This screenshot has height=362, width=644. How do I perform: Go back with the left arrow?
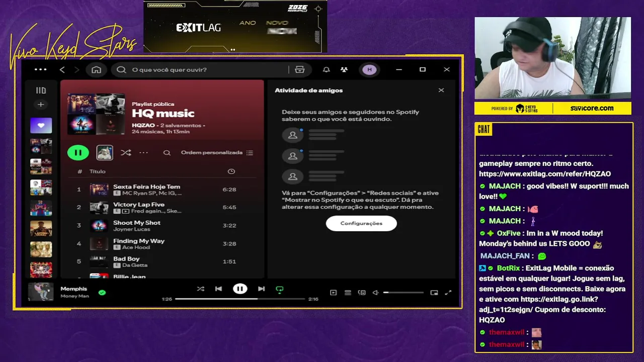(x=62, y=69)
